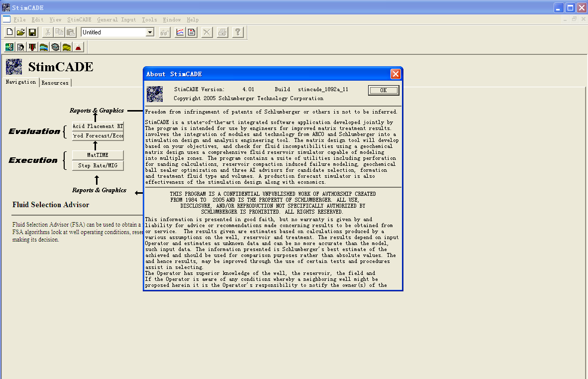Close the About StimCADE dialog
This screenshot has height=379, width=588.
tap(395, 74)
